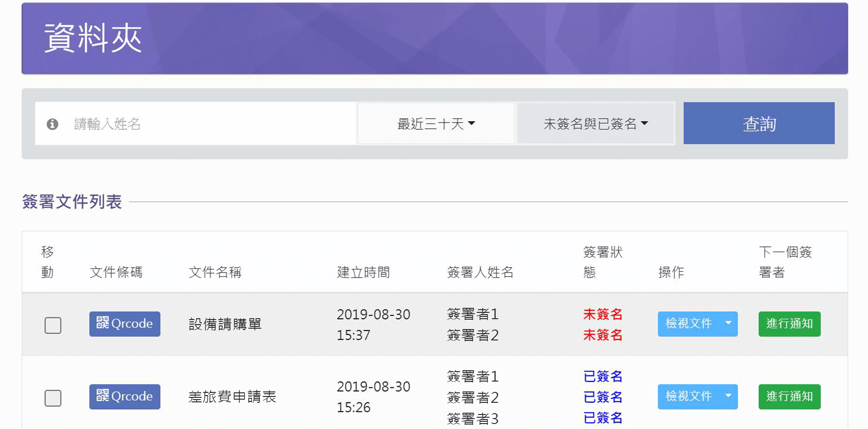The image size is (868, 429).
Task: Open Qrcode for 差旅費申請表
Action: [125, 396]
